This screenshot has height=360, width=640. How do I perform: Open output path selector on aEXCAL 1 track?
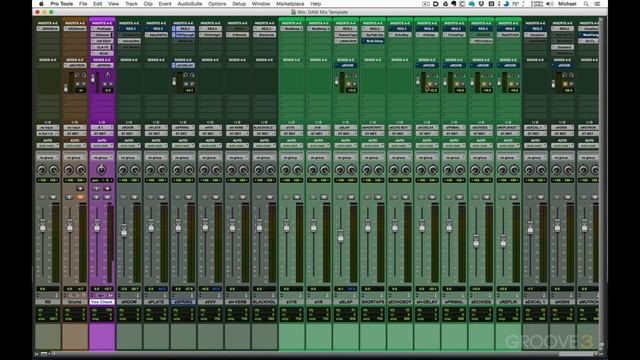coord(535,133)
